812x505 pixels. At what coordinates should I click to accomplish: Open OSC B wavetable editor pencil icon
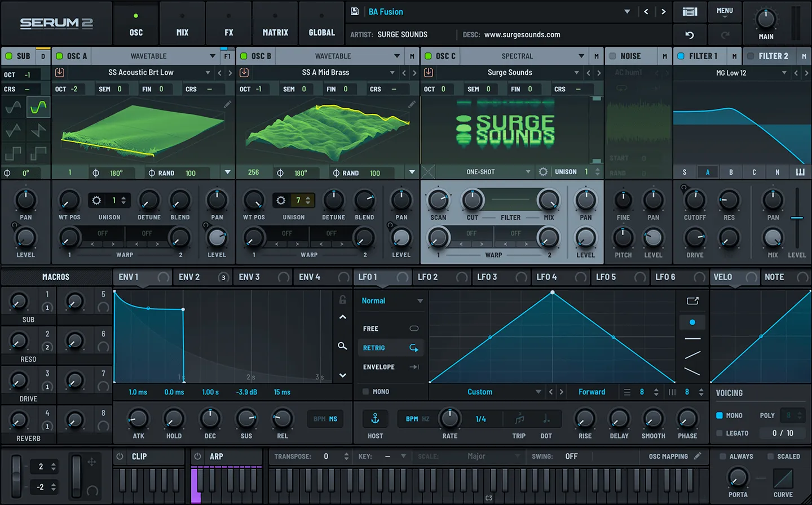tap(412, 104)
